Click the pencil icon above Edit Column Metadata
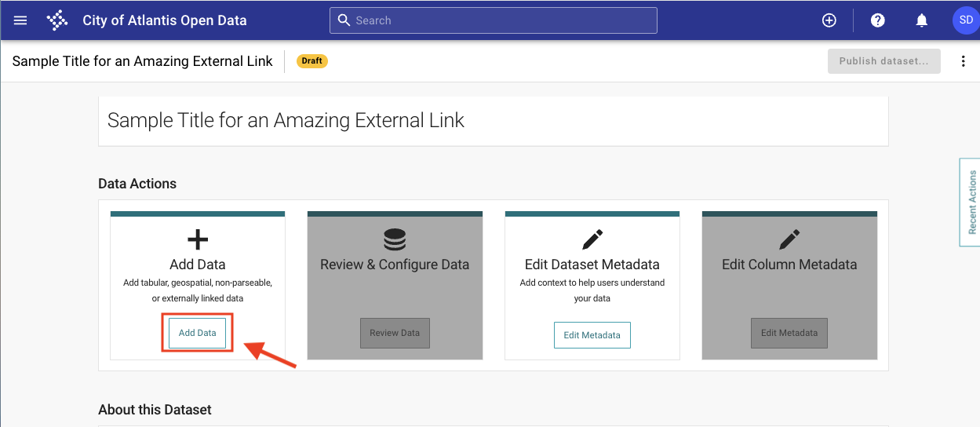980x427 pixels. click(789, 239)
